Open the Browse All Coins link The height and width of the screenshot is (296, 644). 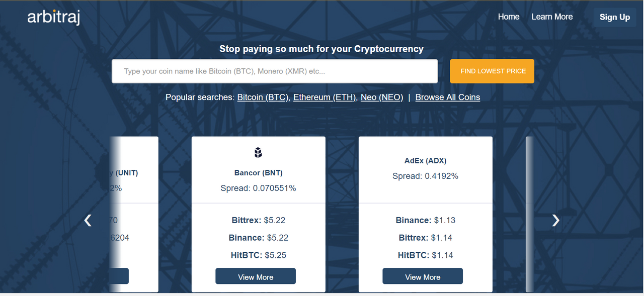(x=448, y=97)
